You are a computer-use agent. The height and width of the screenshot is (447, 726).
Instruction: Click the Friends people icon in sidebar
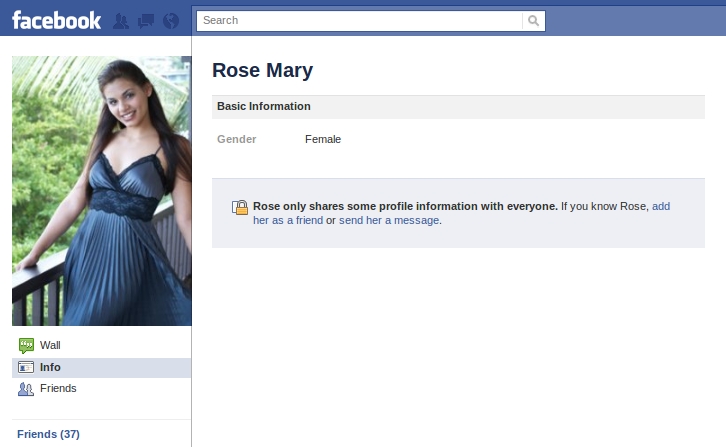pyautogui.click(x=26, y=389)
